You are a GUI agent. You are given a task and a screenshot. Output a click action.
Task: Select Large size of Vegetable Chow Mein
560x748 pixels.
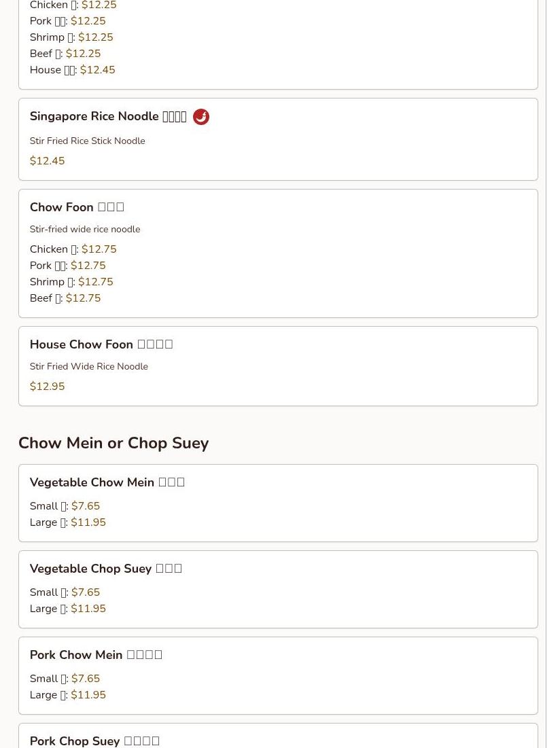click(67, 522)
